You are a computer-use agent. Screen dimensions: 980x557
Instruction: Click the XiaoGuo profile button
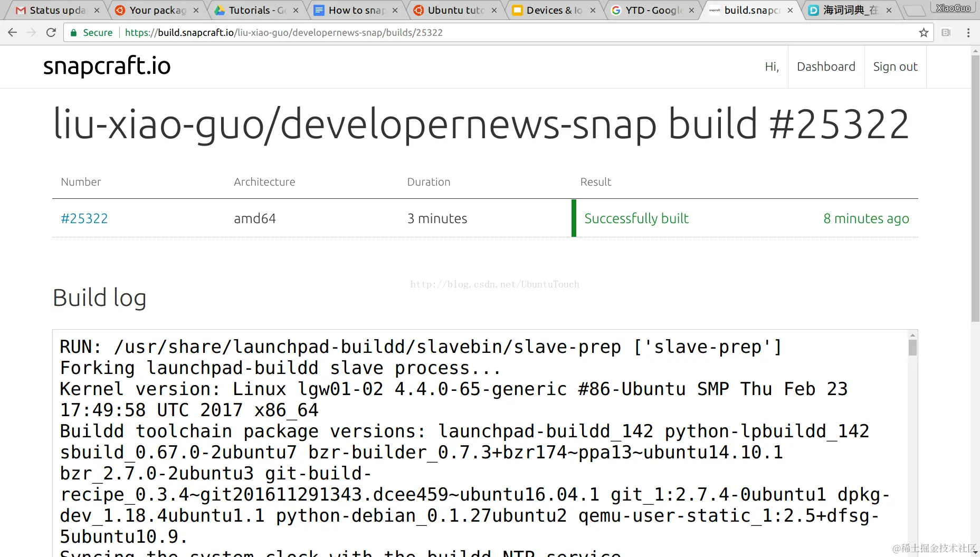click(x=953, y=8)
